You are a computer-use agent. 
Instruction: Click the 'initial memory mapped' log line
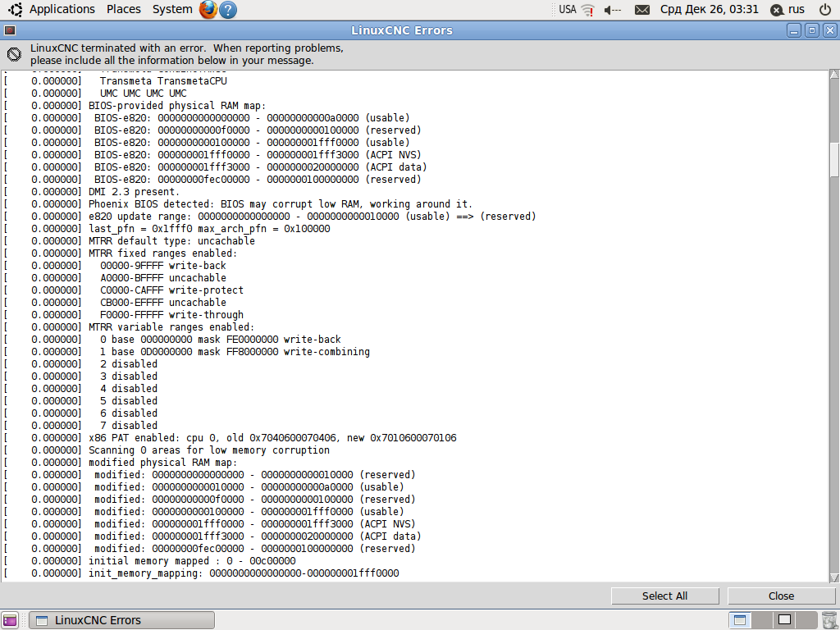(192, 561)
